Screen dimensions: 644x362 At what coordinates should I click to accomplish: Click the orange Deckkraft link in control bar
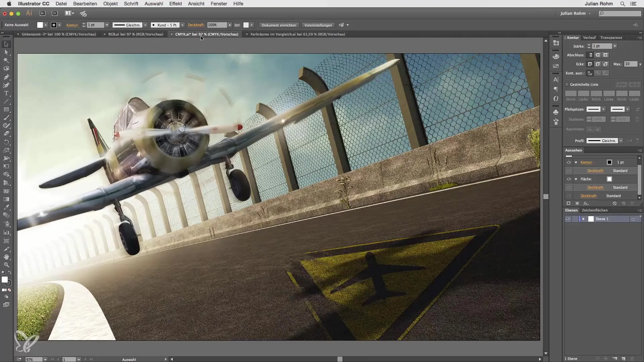(x=196, y=25)
